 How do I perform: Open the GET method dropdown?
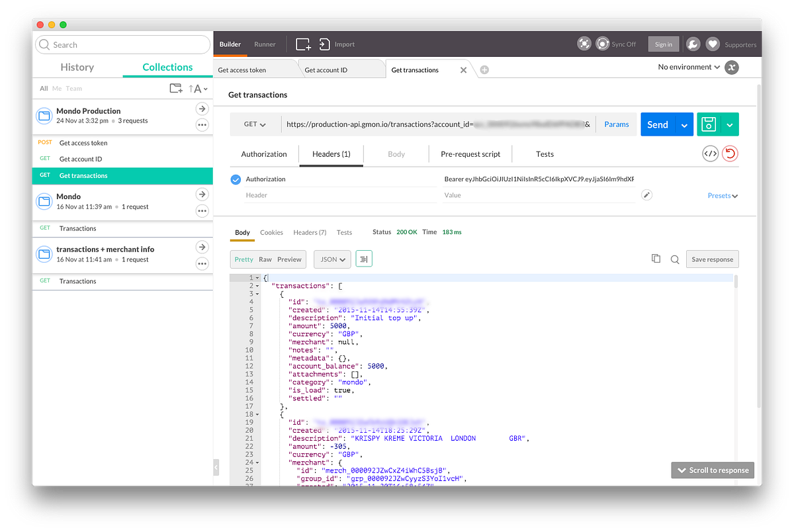[x=255, y=124]
